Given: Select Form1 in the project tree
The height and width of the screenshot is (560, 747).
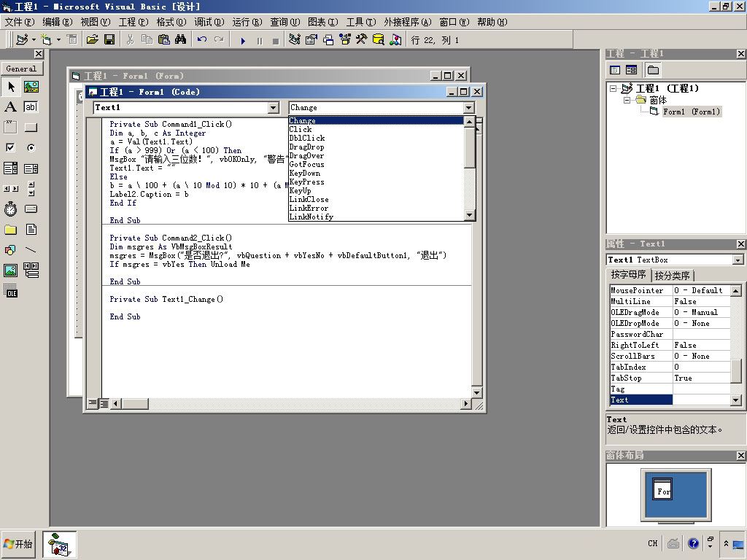Looking at the screenshot, I should tap(692, 112).
